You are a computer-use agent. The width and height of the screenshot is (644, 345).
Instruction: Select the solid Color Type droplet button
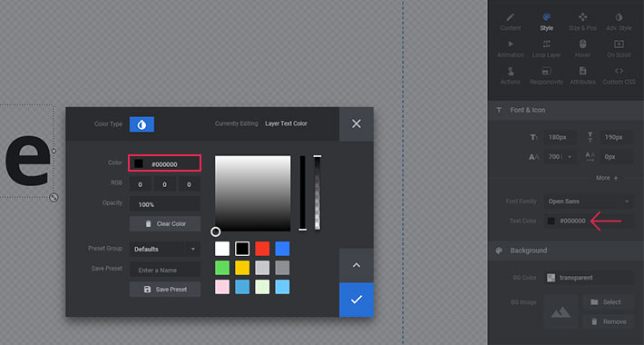pyautogui.click(x=141, y=124)
